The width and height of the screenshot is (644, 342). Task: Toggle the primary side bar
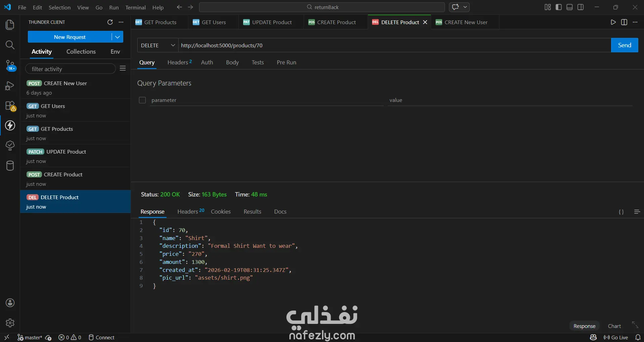559,7
